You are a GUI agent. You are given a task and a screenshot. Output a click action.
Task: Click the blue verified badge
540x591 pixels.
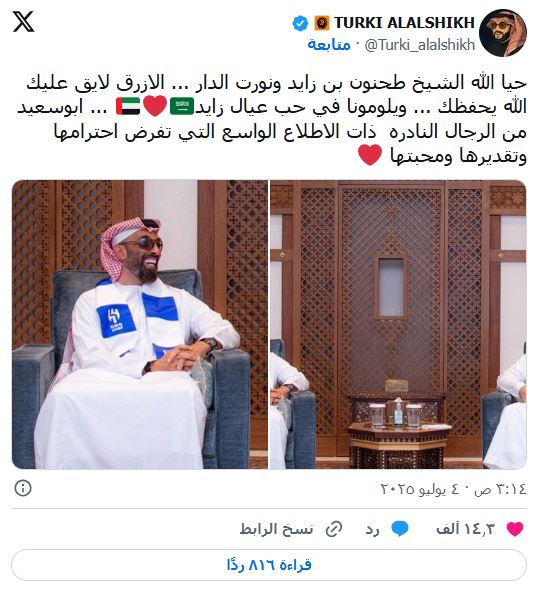(x=300, y=23)
